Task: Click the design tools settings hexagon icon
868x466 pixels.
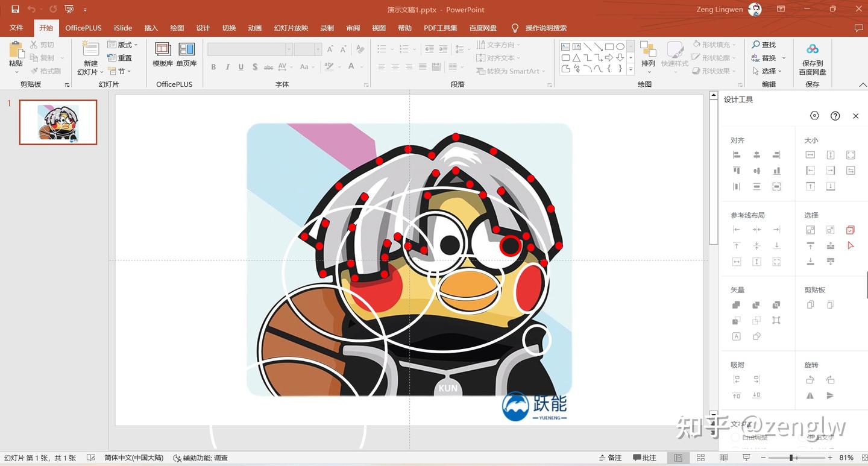Action: pyautogui.click(x=814, y=116)
